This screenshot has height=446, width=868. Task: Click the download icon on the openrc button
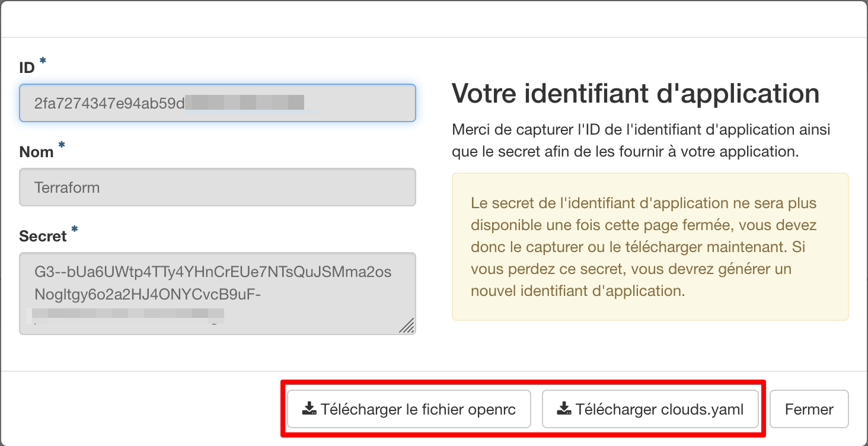309,409
